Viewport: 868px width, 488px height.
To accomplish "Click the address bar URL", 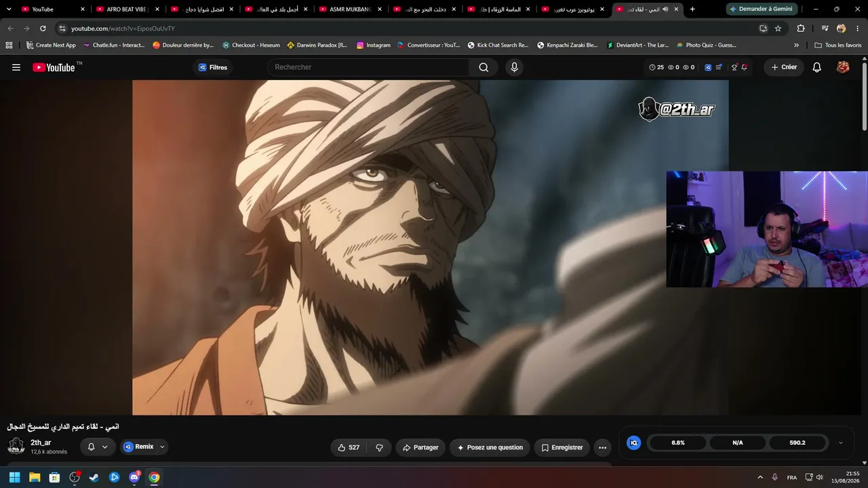I will coord(123,28).
